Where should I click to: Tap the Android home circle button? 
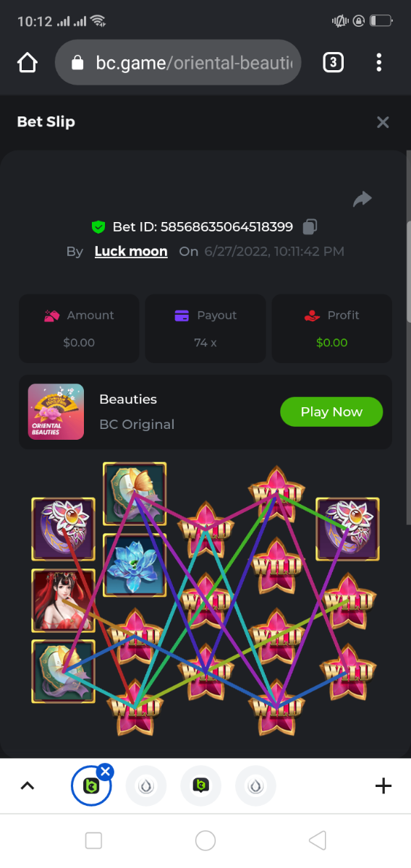(x=205, y=841)
